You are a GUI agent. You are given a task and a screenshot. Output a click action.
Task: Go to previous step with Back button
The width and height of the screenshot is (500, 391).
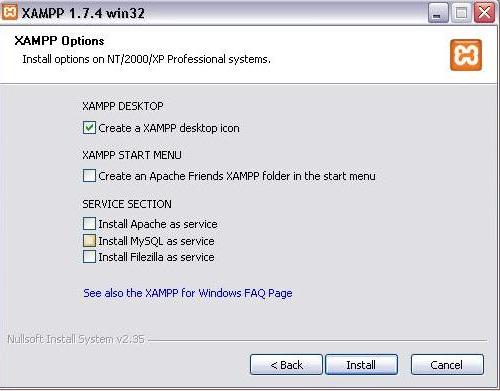[286, 365]
